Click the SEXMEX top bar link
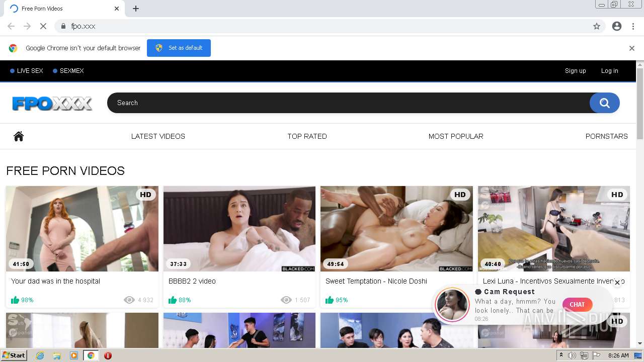Screen dimensions: 644x362 click(68, 71)
